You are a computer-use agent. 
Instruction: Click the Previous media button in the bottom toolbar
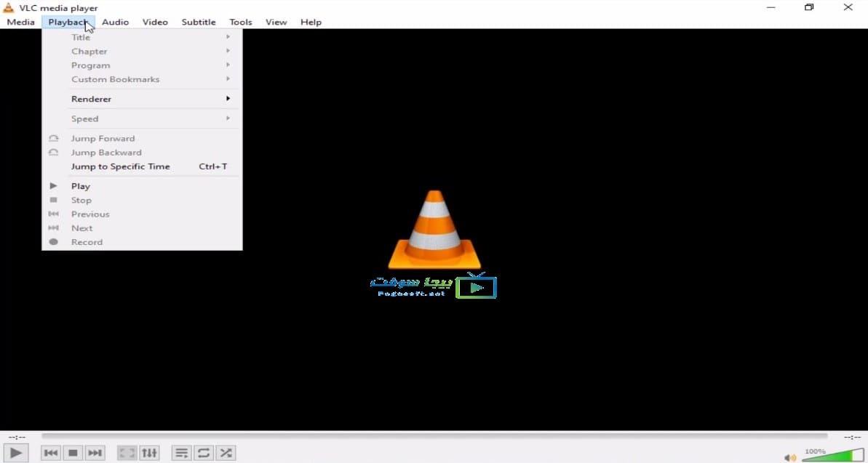(x=51, y=453)
